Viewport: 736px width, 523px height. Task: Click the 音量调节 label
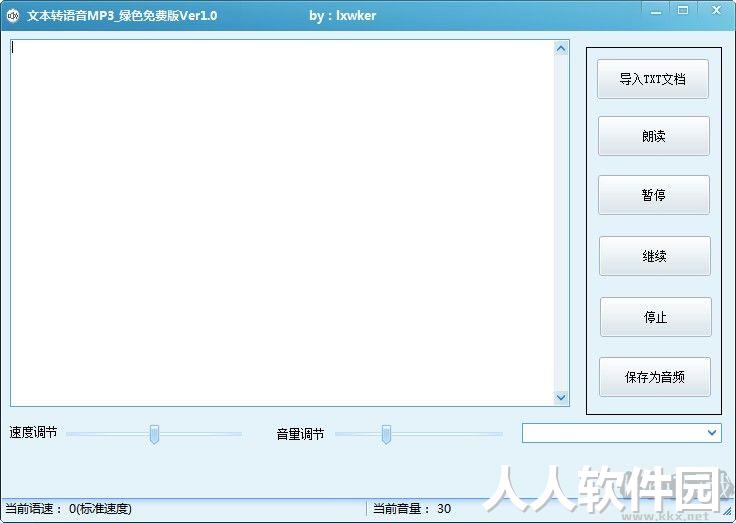click(x=300, y=434)
